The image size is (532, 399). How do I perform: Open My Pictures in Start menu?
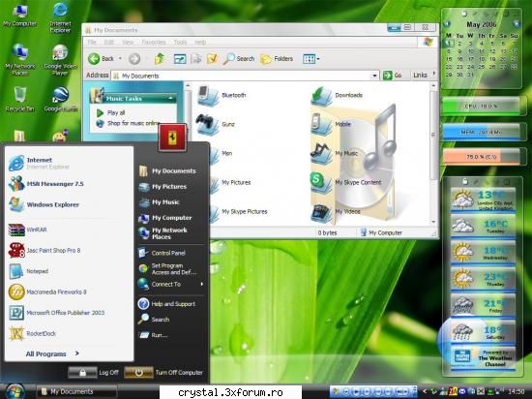[163, 187]
